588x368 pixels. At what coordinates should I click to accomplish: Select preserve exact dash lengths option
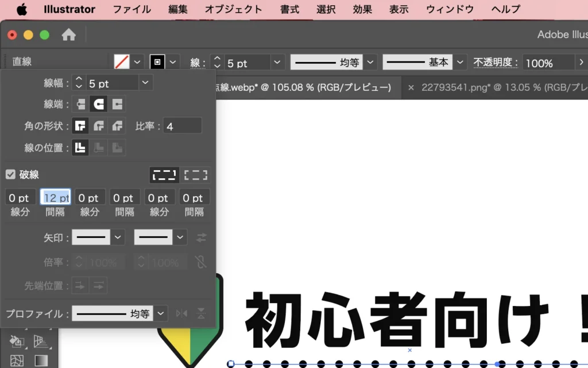click(164, 175)
